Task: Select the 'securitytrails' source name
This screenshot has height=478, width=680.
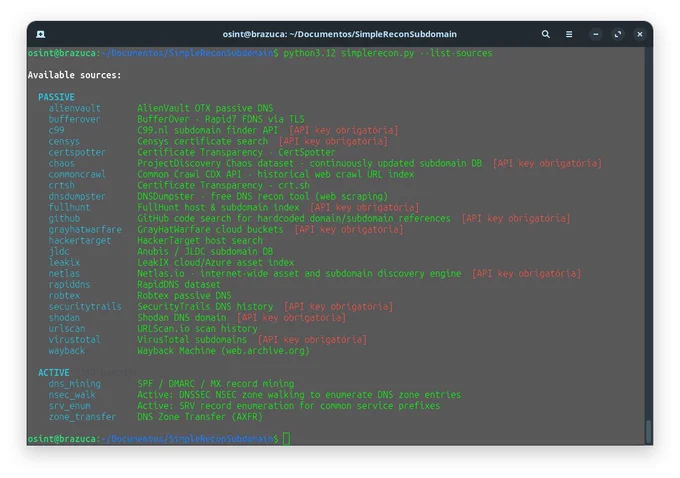Action: click(85, 307)
